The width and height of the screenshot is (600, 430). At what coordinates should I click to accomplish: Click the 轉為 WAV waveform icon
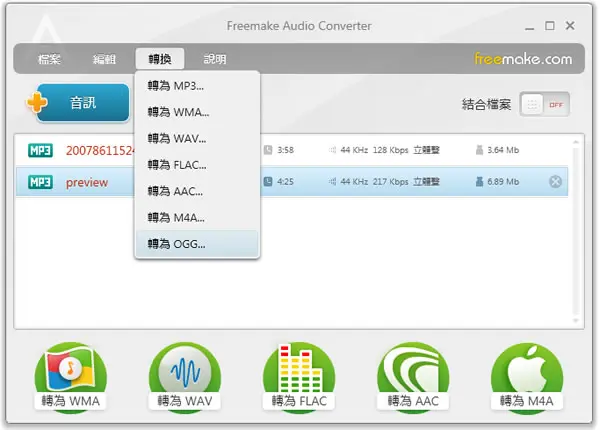pos(185,377)
